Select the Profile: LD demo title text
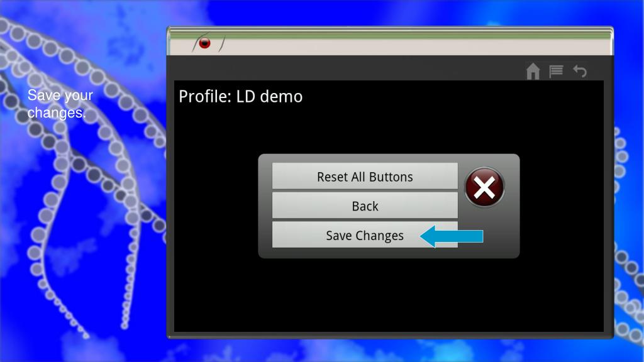The height and width of the screenshot is (362, 644). (241, 96)
